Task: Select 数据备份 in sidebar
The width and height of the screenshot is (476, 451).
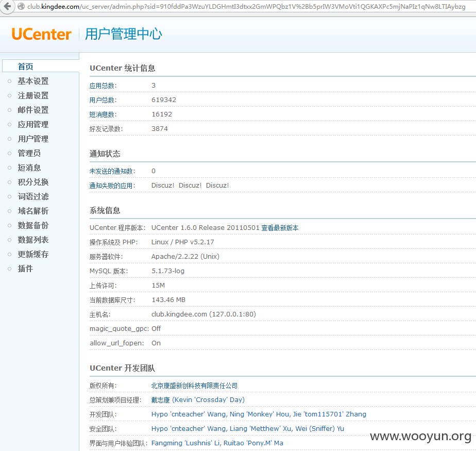Action: tap(33, 225)
